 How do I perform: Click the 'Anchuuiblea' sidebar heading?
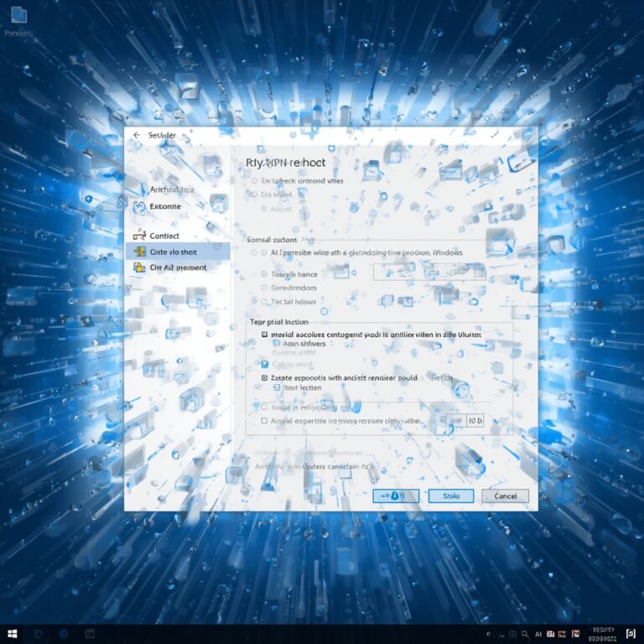tap(172, 190)
